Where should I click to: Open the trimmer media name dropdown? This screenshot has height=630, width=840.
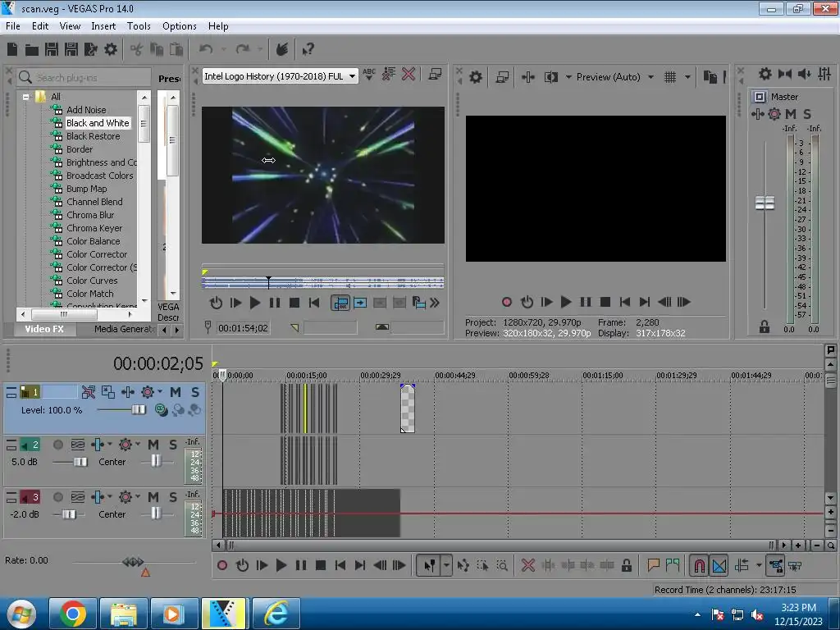point(352,76)
